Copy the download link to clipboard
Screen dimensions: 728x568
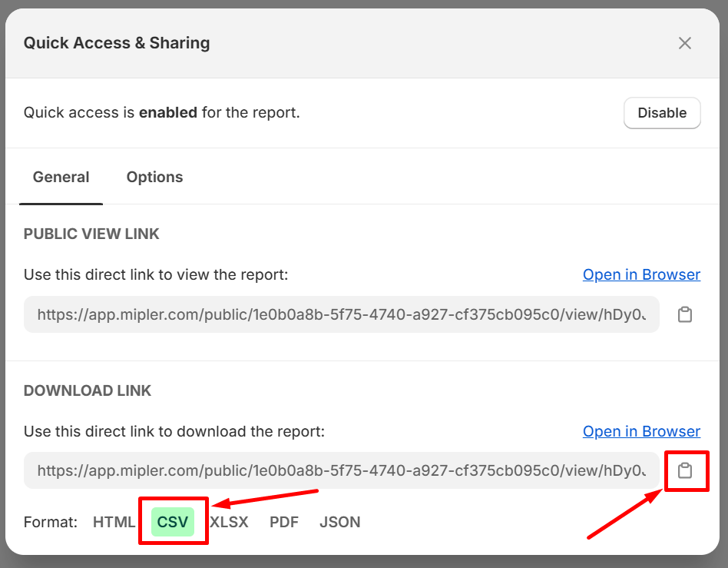pos(684,471)
